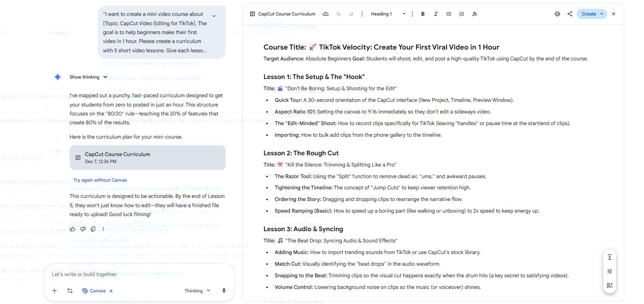Insert a numbered list
Viewport: 644px width, 304px height.
(461, 14)
